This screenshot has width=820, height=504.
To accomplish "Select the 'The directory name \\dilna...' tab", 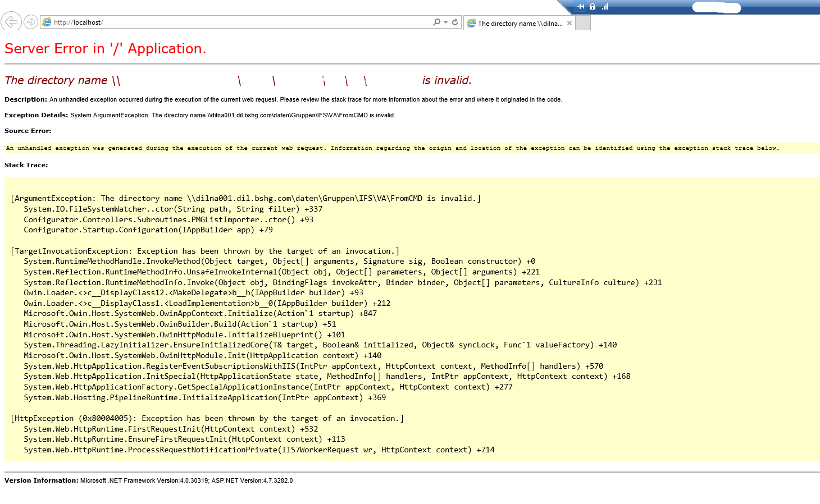I will tap(520, 23).
